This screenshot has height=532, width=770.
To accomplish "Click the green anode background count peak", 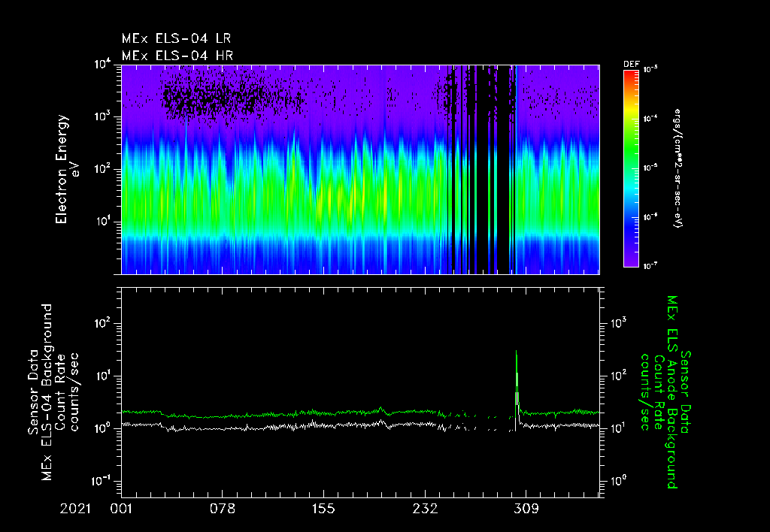I will [x=516, y=352].
